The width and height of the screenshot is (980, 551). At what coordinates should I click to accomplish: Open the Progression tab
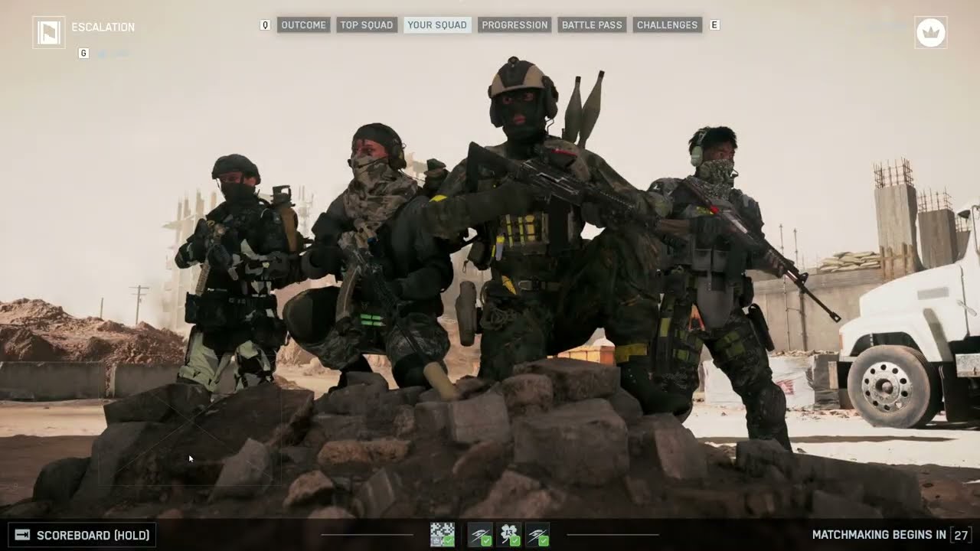click(514, 25)
